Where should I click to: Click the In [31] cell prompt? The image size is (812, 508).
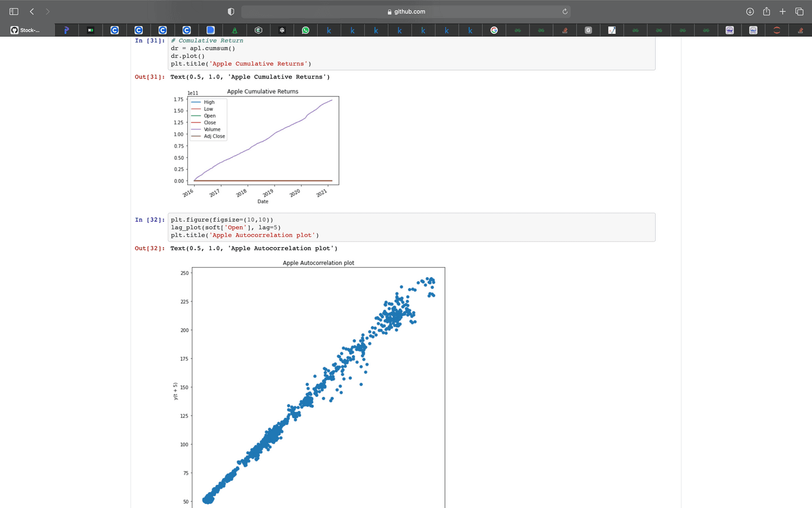pyautogui.click(x=150, y=41)
